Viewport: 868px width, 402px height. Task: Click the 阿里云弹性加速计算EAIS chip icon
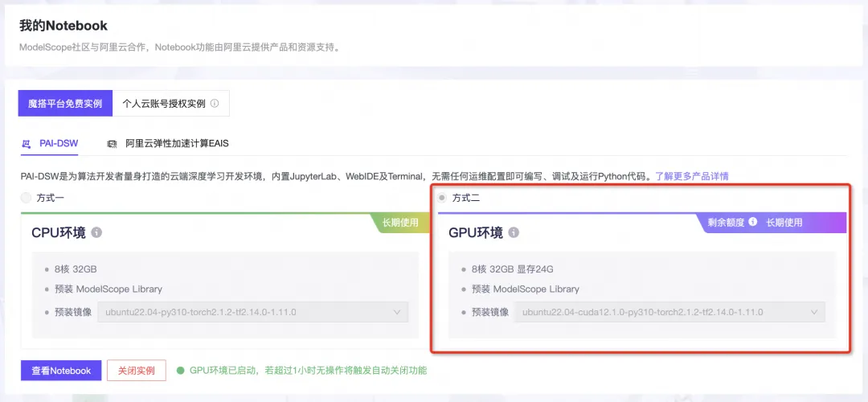pos(112,144)
